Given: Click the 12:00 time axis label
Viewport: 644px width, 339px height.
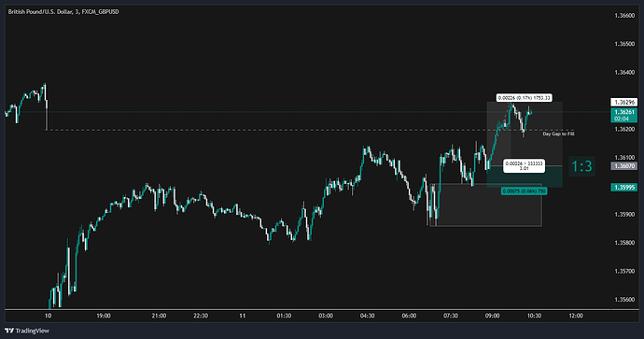Looking at the screenshot, I should (576, 316).
